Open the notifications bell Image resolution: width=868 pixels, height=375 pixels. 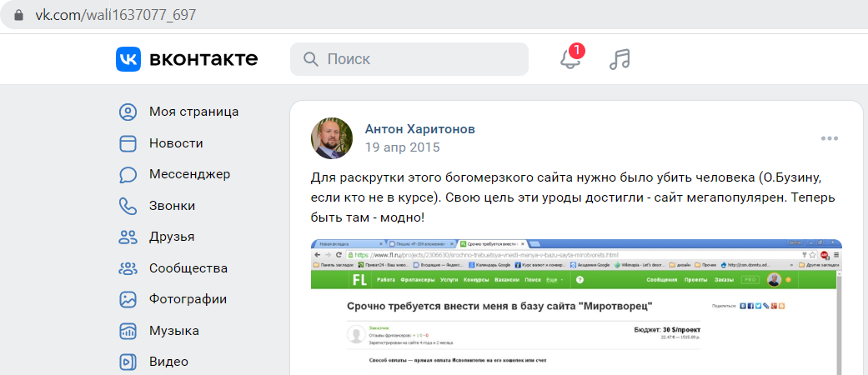pos(570,58)
